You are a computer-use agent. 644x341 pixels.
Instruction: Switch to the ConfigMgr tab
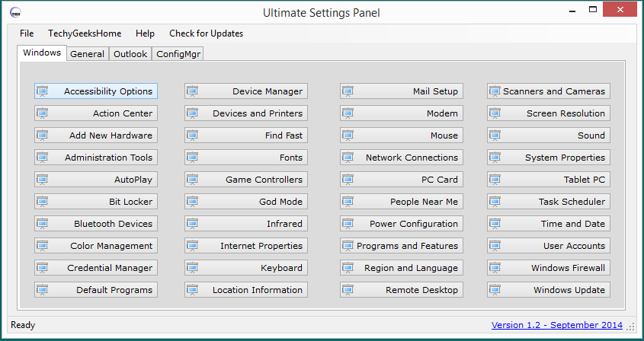[x=178, y=54]
